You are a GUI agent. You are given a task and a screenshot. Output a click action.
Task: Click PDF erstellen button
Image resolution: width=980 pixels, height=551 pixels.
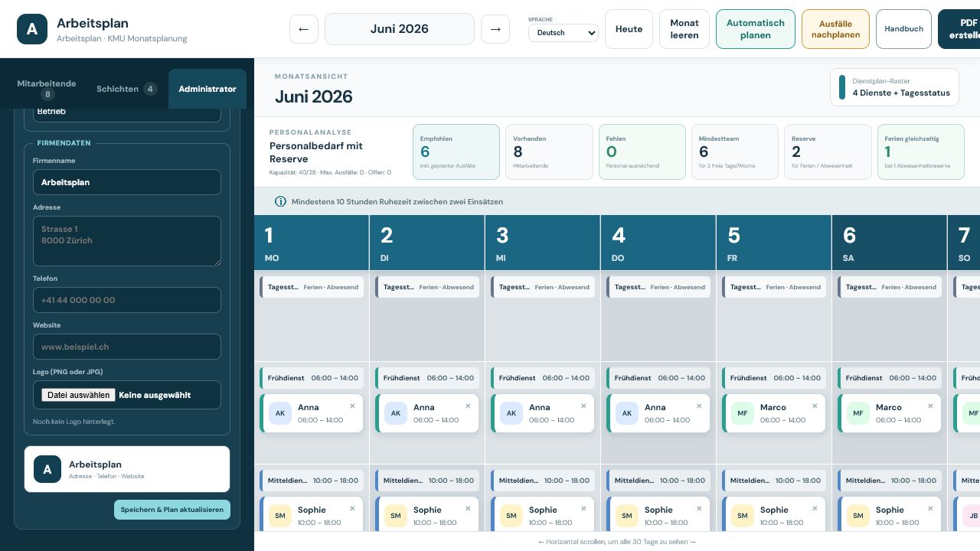[x=959, y=29]
